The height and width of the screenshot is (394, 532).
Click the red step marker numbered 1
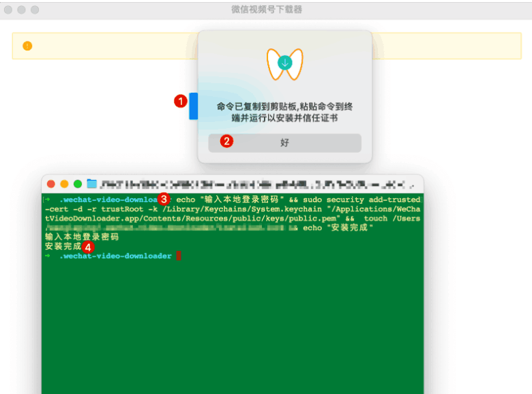click(181, 101)
